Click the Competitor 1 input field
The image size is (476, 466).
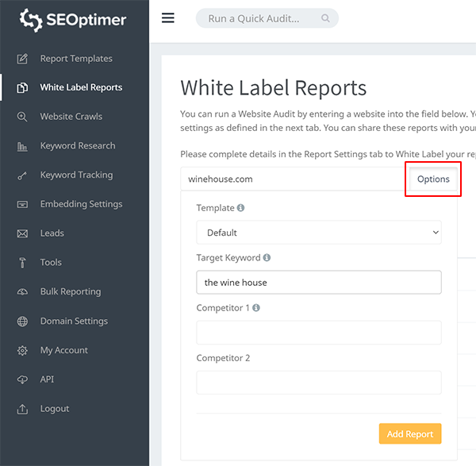[x=319, y=333]
